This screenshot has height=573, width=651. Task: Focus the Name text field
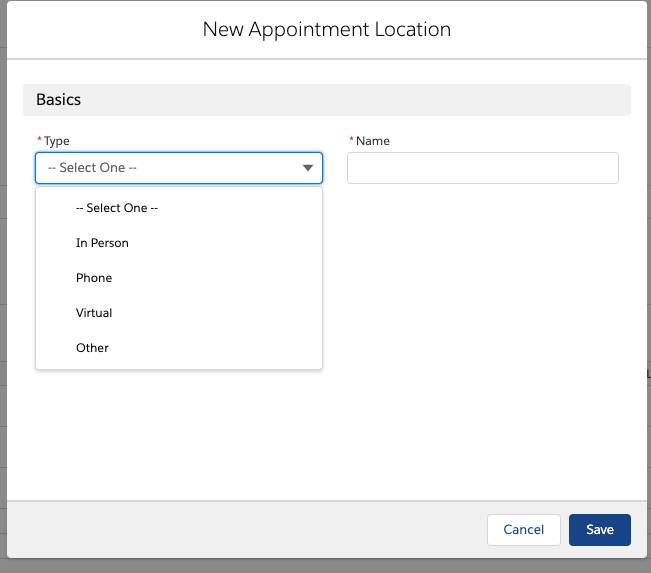click(482, 168)
